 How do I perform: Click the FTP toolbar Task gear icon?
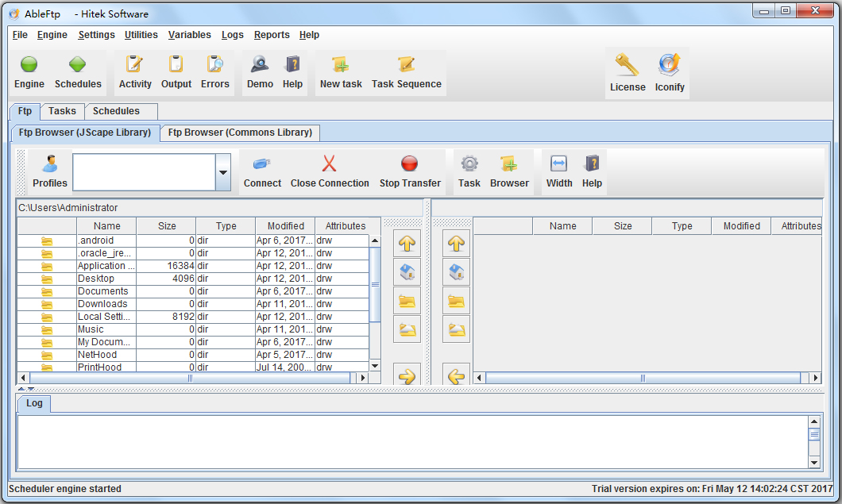point(469,164)
